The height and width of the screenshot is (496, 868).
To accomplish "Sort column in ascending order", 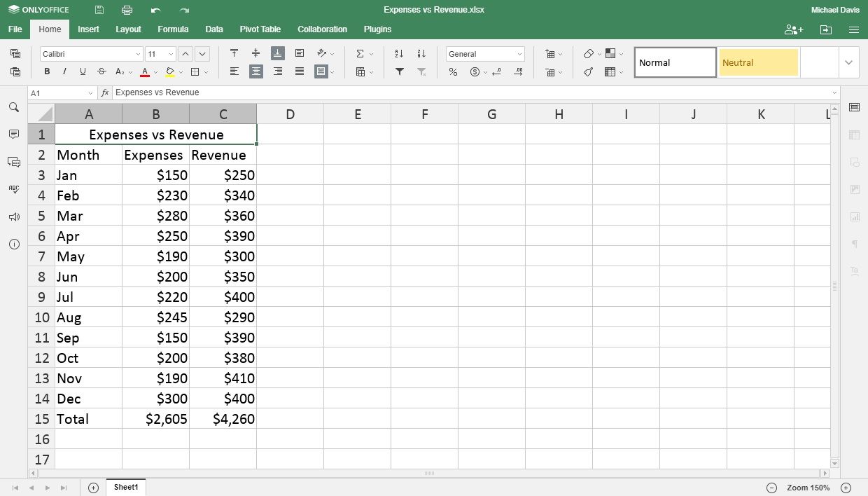I will pyautogui.click(x=399, y=54).
